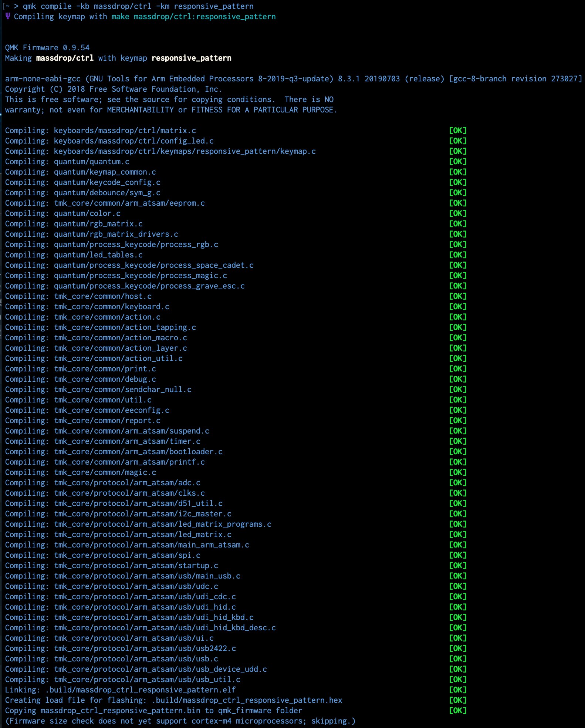Screen dimensions: 585x728
Task: Click the OK status for process_space_cadet.c
Action: point(457,265)
